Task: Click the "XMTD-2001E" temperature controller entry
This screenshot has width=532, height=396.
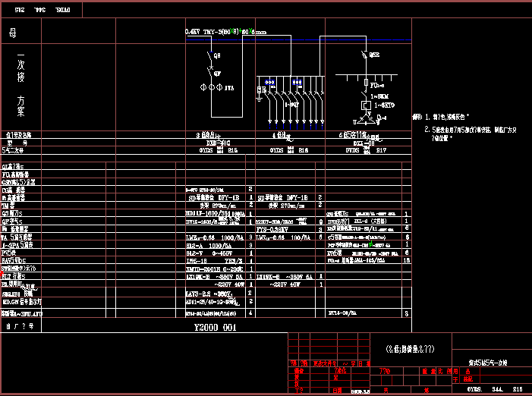Action: click(215, 269)
